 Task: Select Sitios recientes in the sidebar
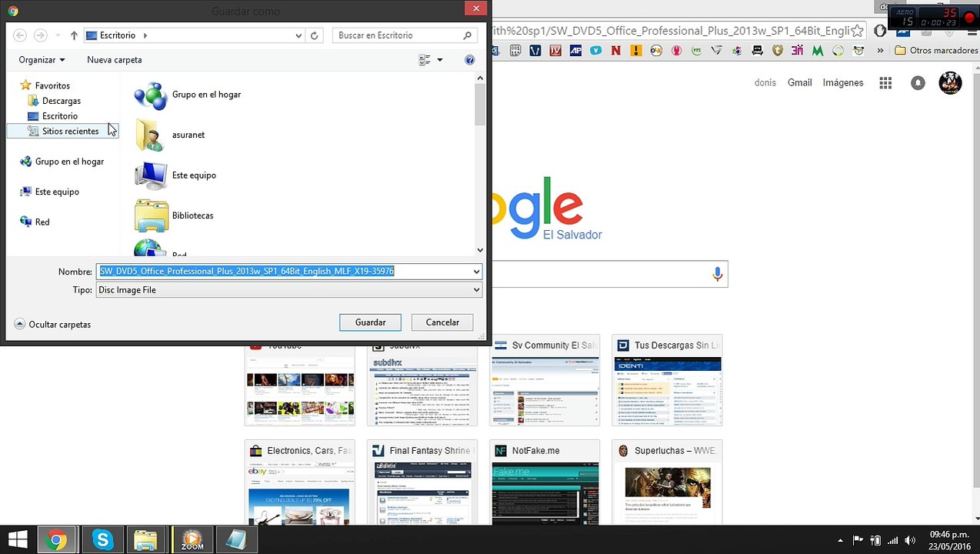63,132
